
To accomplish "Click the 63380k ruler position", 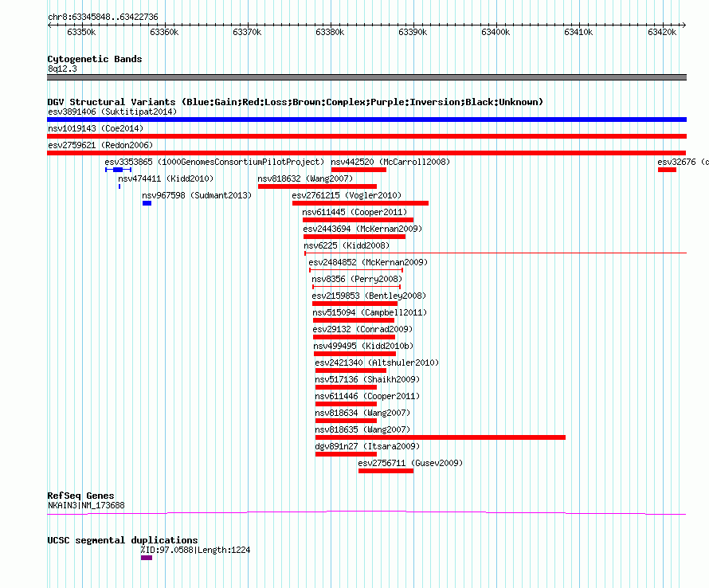I will tap(330, 32).
